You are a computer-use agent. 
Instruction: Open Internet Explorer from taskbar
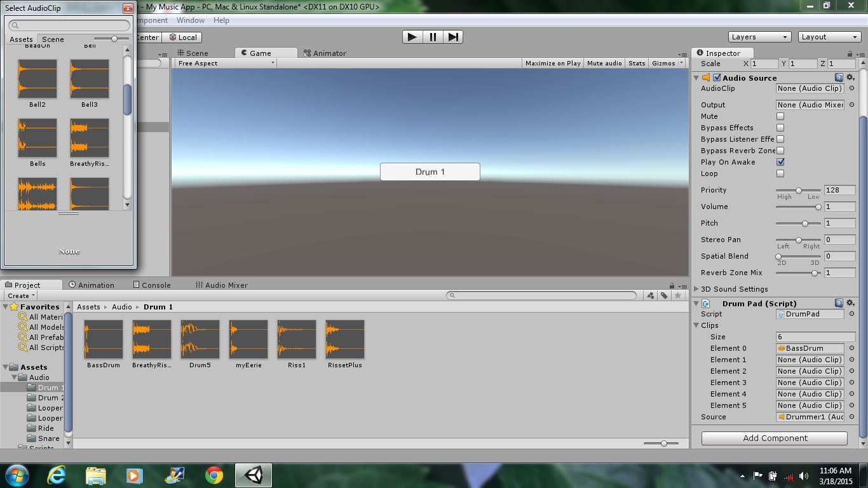57,475
